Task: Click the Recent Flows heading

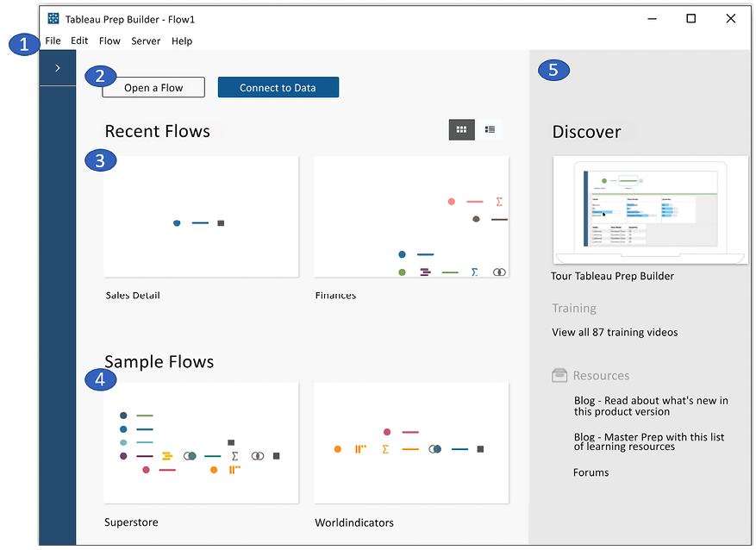Action: click(x=157, y=131)
